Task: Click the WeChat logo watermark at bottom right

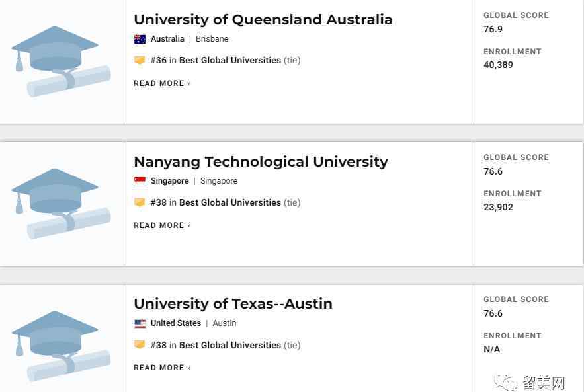Action: click(x=505, y=382)
